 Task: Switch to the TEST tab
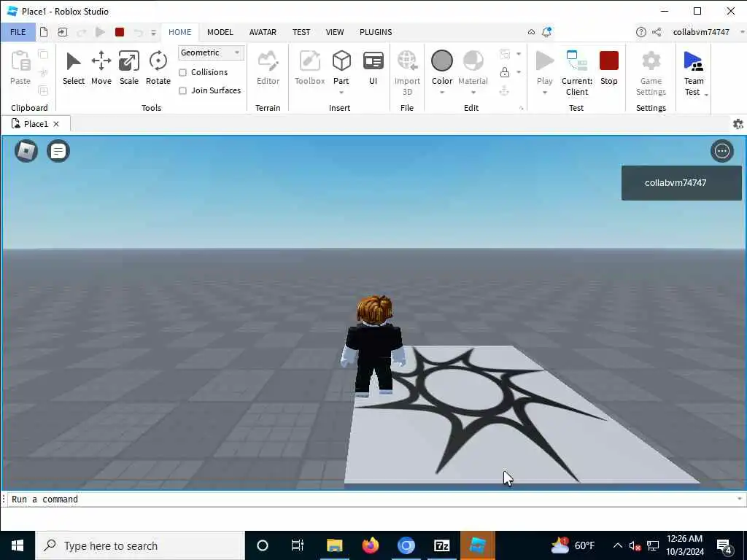(x=301, y=32)
